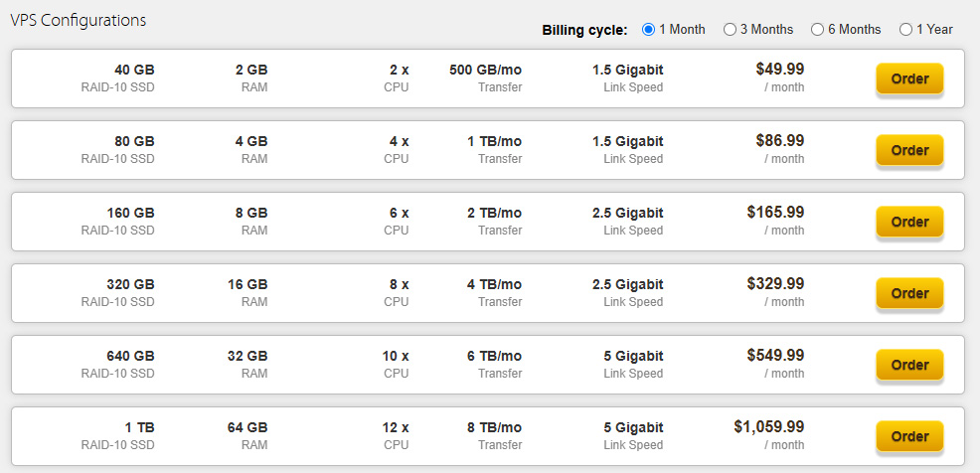This screenshot has width=980, height=473.
Task: Click 5 Gigabit in the 640 GB plan
Action: pos(634,356)
